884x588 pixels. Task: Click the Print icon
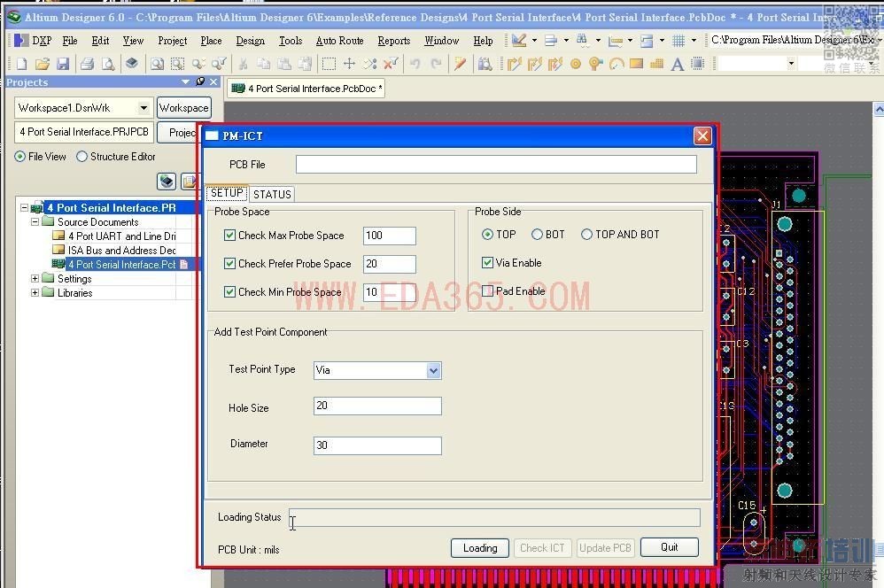click(87, 64)
